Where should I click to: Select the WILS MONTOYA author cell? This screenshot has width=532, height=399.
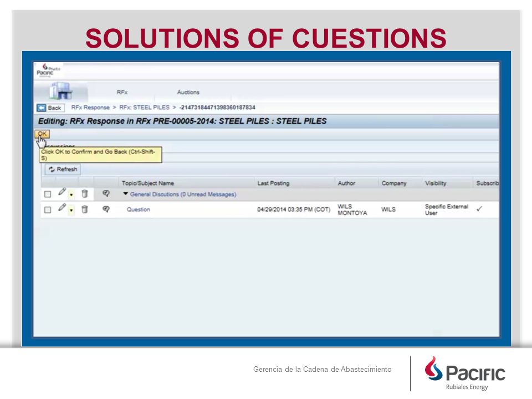[352, 209]
